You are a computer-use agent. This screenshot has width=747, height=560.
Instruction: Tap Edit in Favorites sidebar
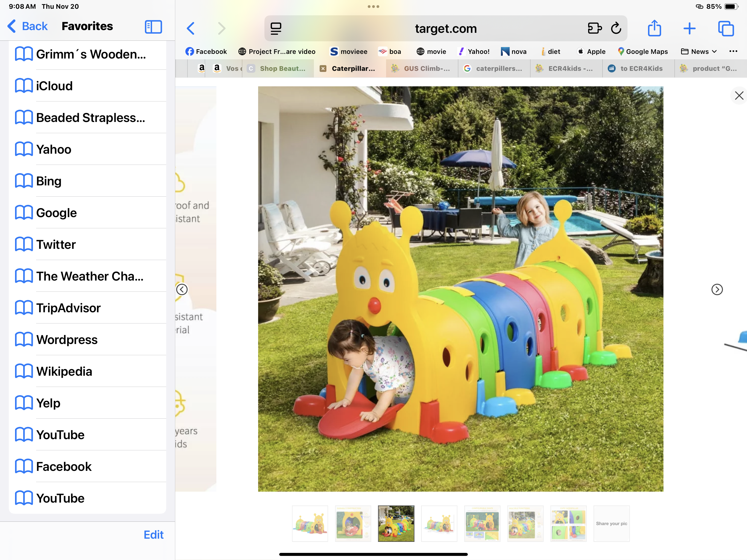pyautogui.click(x=153, y=534)
